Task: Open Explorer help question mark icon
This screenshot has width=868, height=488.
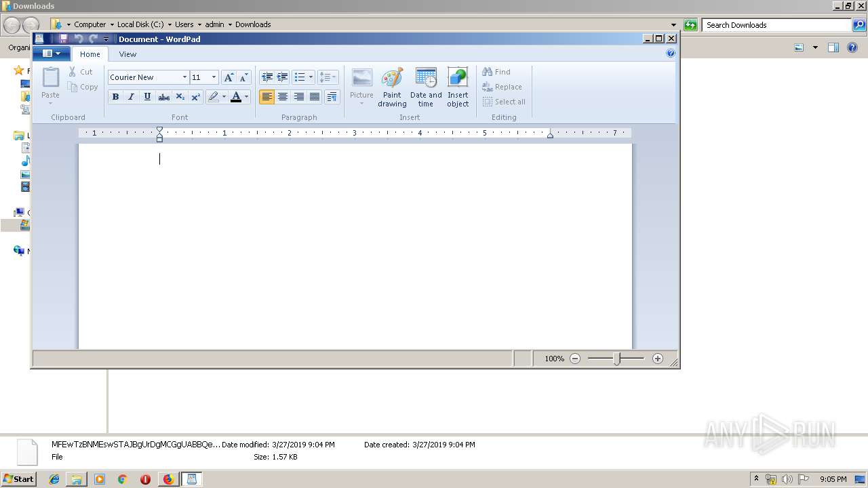Action: 854,47
